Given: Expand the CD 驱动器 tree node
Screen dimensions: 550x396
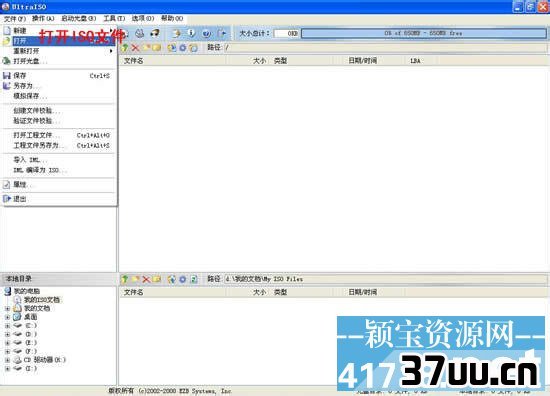Looking at the screenshot, I should [7, 360].
